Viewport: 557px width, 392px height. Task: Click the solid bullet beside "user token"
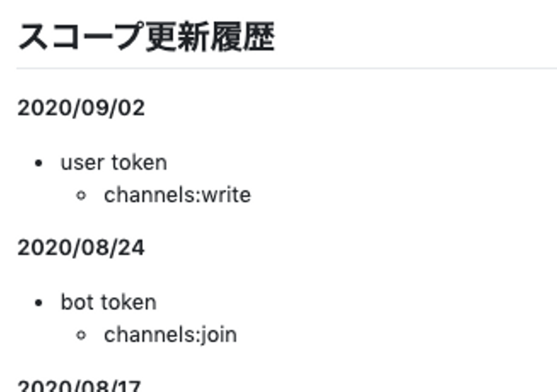(38, 163)
